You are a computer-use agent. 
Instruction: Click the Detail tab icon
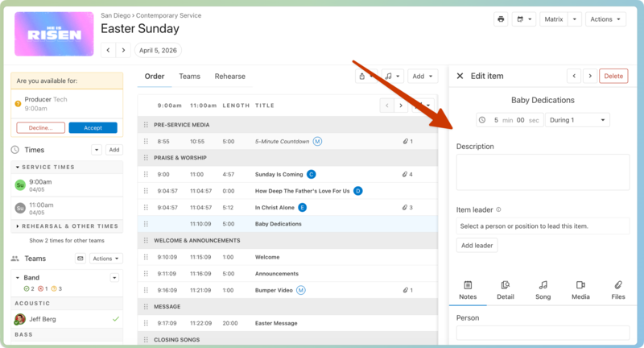tap(506, 290)
